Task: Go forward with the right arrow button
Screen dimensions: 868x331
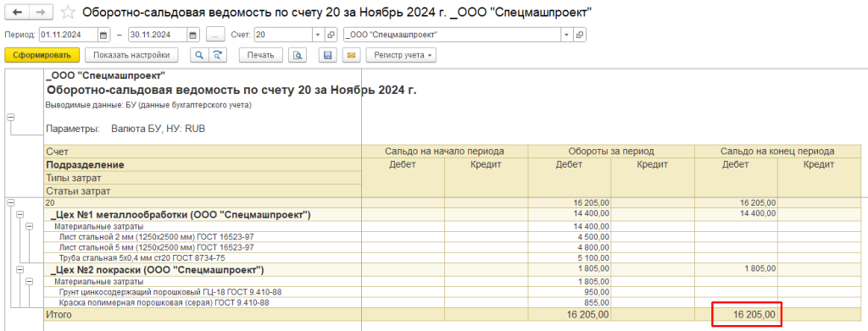Action: 41,12
